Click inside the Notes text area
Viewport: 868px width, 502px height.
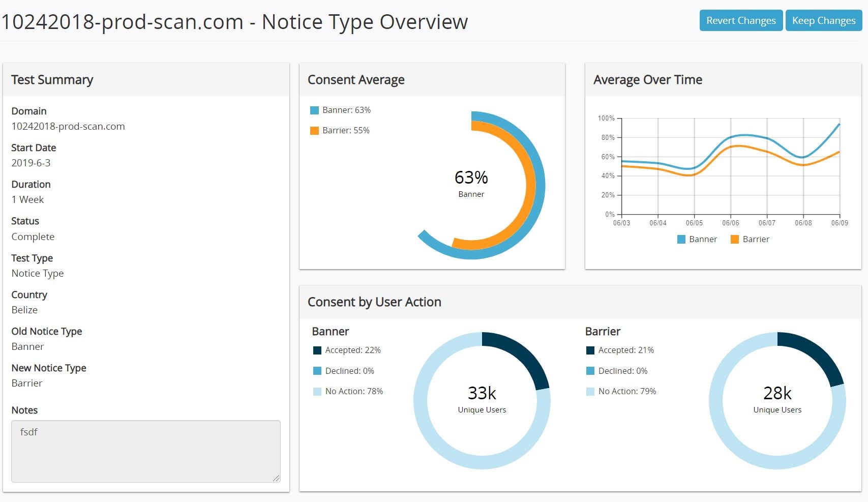tap(145, 451)
